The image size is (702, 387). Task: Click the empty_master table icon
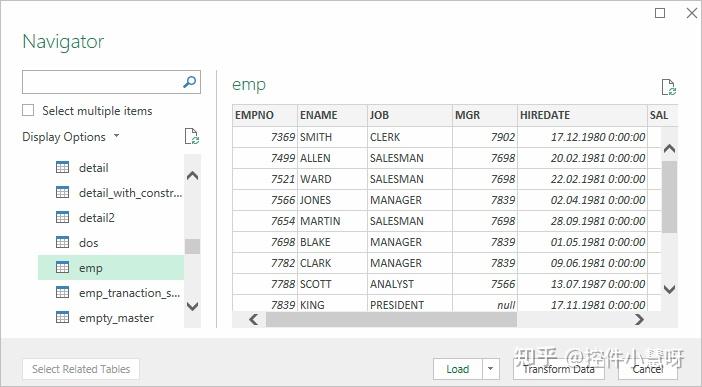coord(62,318)
